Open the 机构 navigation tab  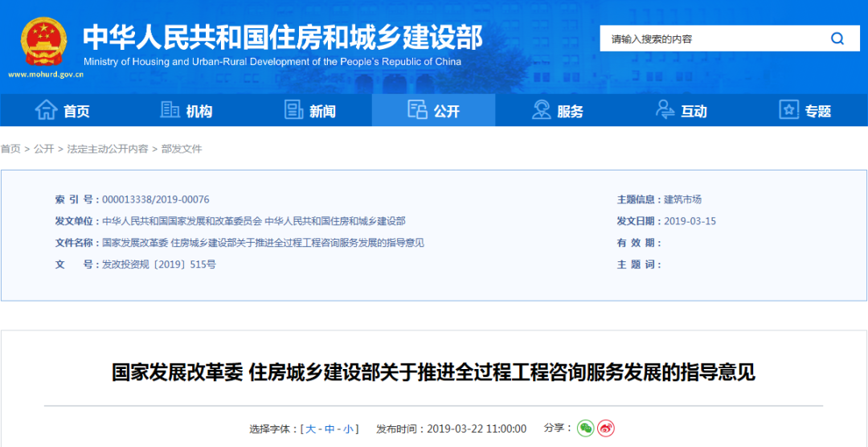tap(186, 110)
